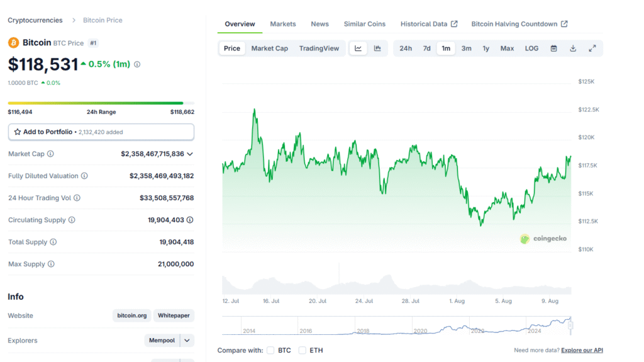Click the $118,531 price value
Screen dimensions: 644x362
pyautogui.click(x=43, y=65)
